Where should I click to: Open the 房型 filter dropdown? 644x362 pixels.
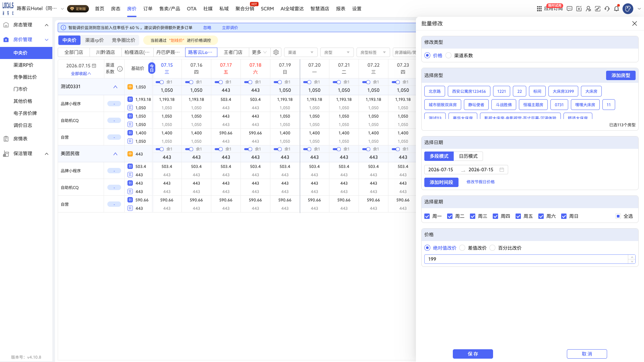click(x=337, y=52)
